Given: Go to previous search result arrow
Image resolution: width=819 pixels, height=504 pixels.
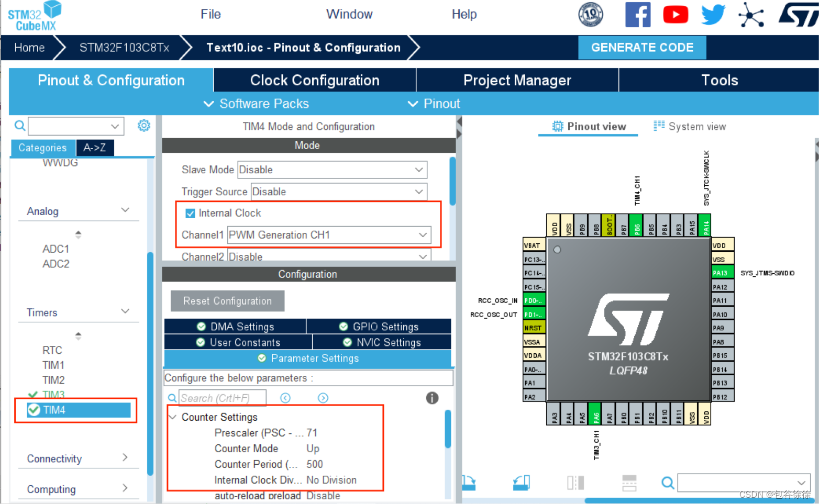Looking at the screenshot, I should pos(285,398).
